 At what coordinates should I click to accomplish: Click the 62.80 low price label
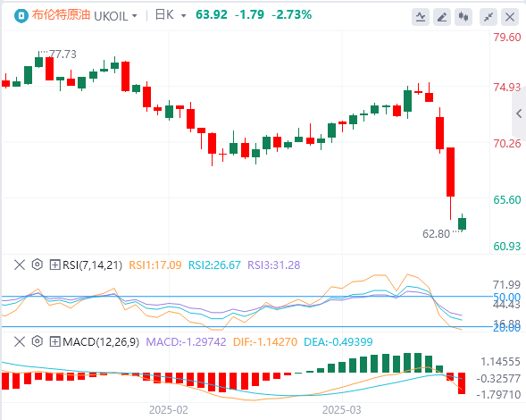(x=436, y=234)
